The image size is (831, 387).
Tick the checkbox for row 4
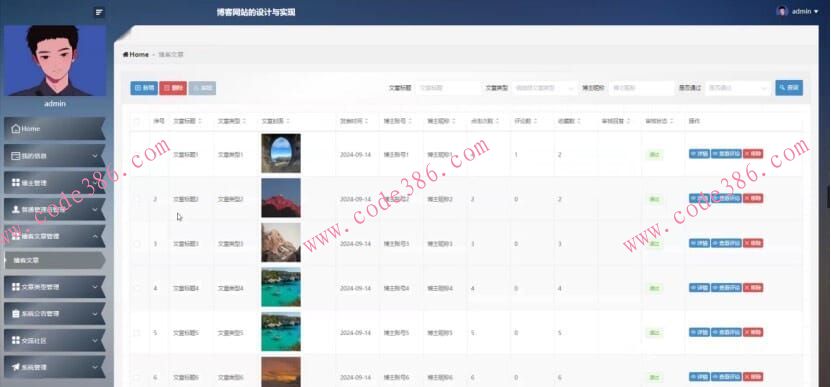pos(137,288)
